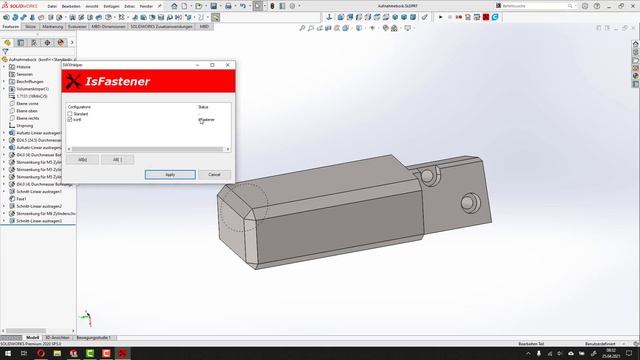640x360 pixels.
Task: Switch to Bewegungsstudie 1 bottom tab
Action: coord(93,338)
